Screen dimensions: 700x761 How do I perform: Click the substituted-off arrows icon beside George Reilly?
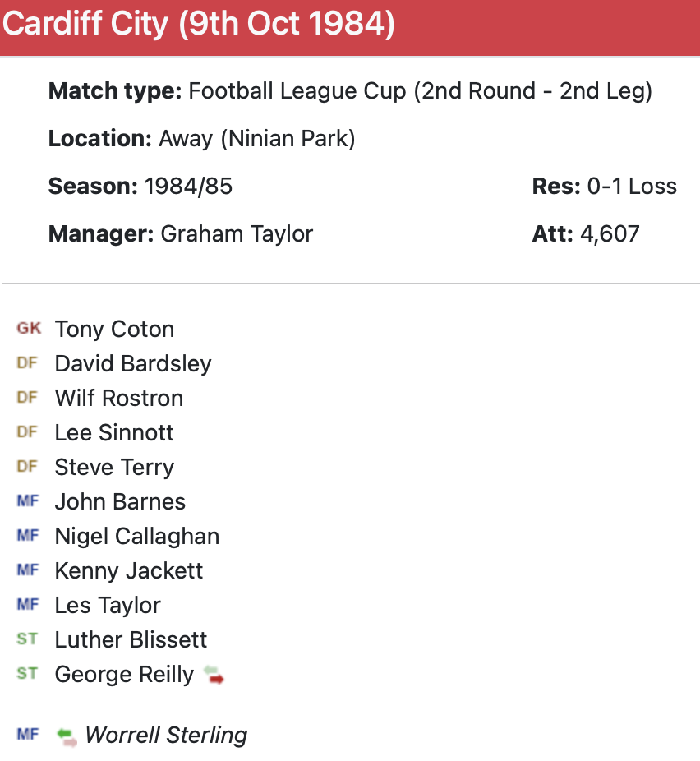click(x=214, y=676)
